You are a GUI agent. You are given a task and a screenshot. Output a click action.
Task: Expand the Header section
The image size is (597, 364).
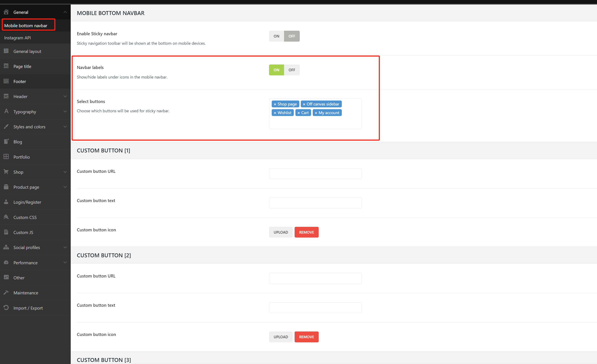[65, 96]
